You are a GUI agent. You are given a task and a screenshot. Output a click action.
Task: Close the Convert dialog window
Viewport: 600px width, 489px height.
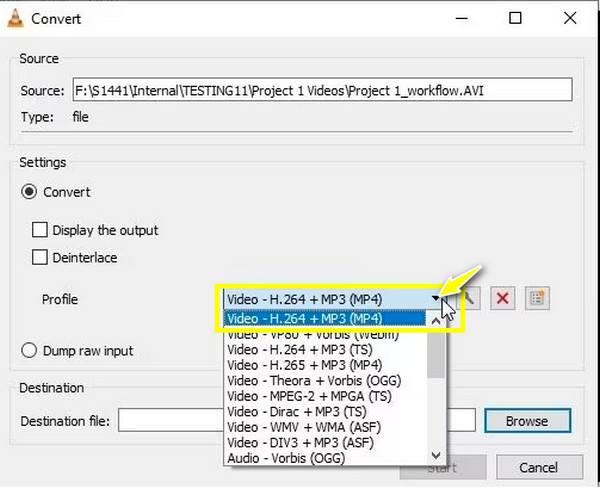tap(570, 18)
